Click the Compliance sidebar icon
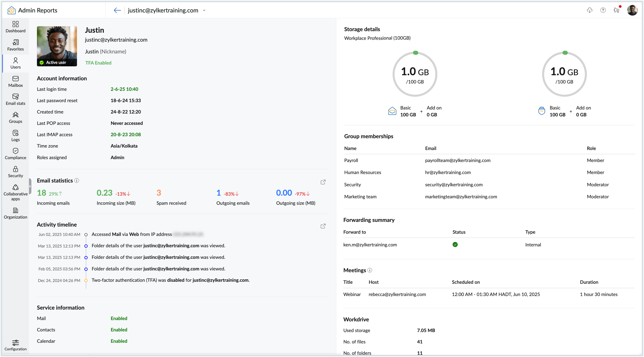 [16, 154]
